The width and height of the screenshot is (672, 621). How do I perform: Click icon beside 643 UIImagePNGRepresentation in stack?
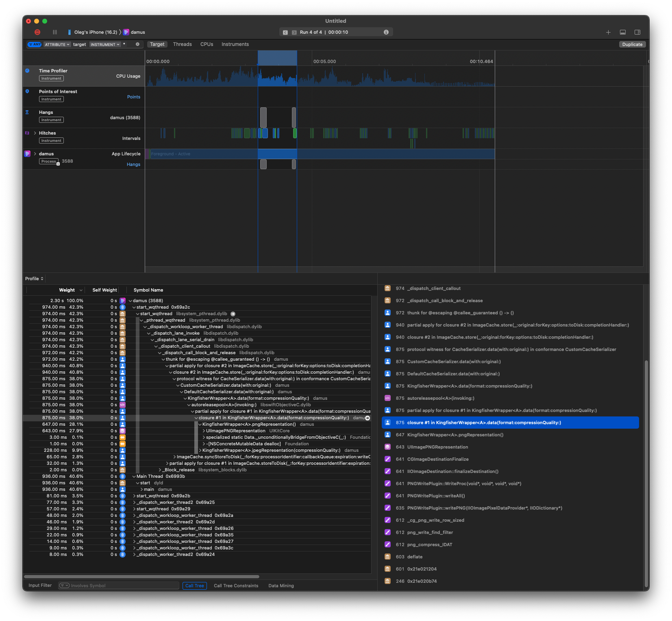[x=388, y=447]
